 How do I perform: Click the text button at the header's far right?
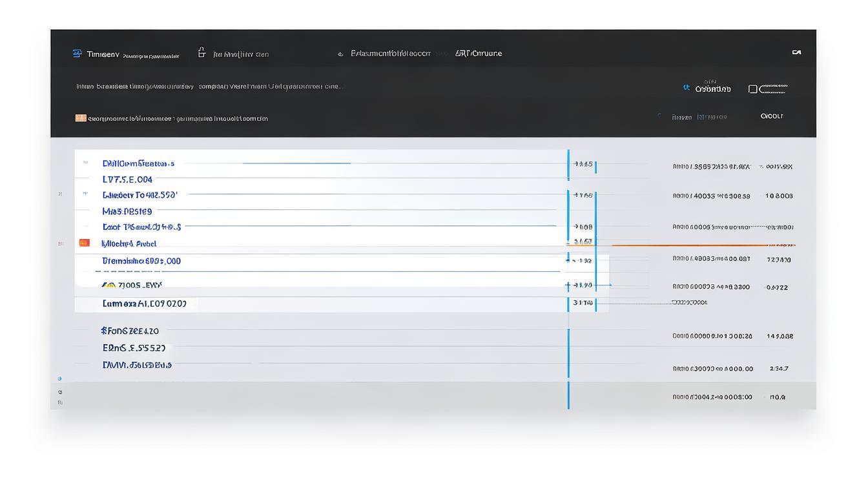pos(771,116)
